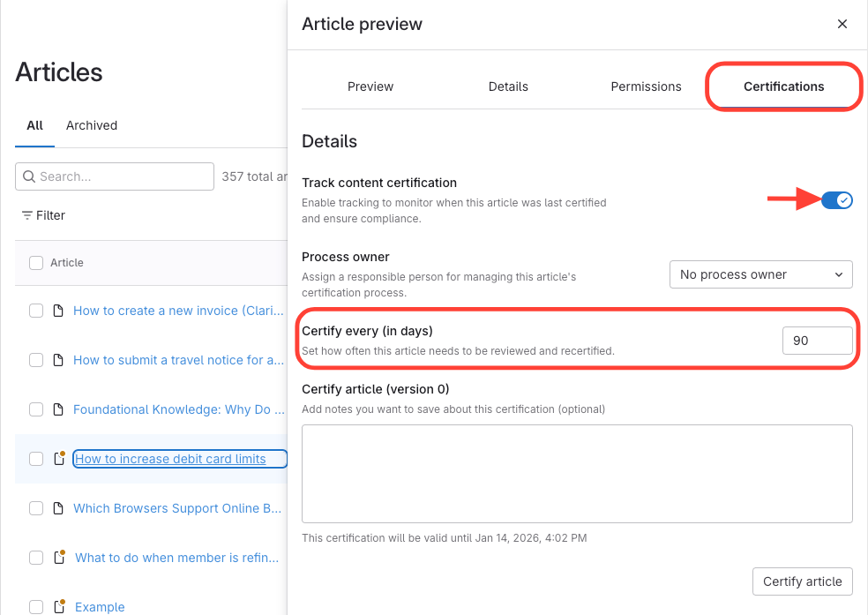Image resolution: width=868 pixels, height=615 pixels.
Task: Check the box for 'How to increase debit card limits'
Action: pos(36,459)
